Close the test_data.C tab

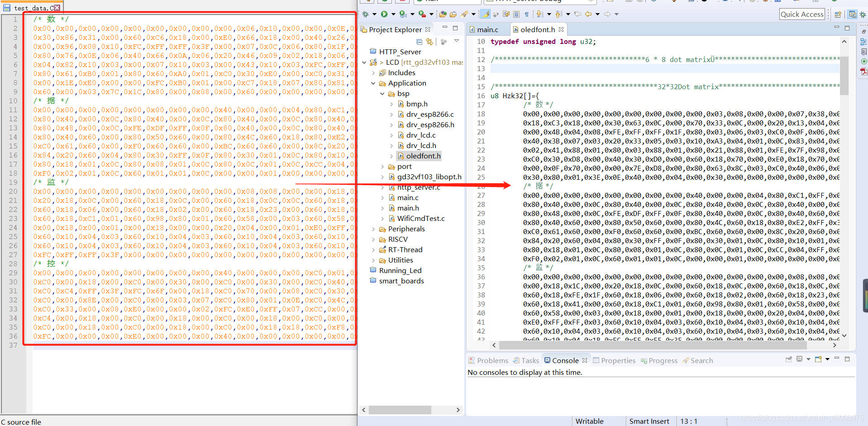pos(57,8)
